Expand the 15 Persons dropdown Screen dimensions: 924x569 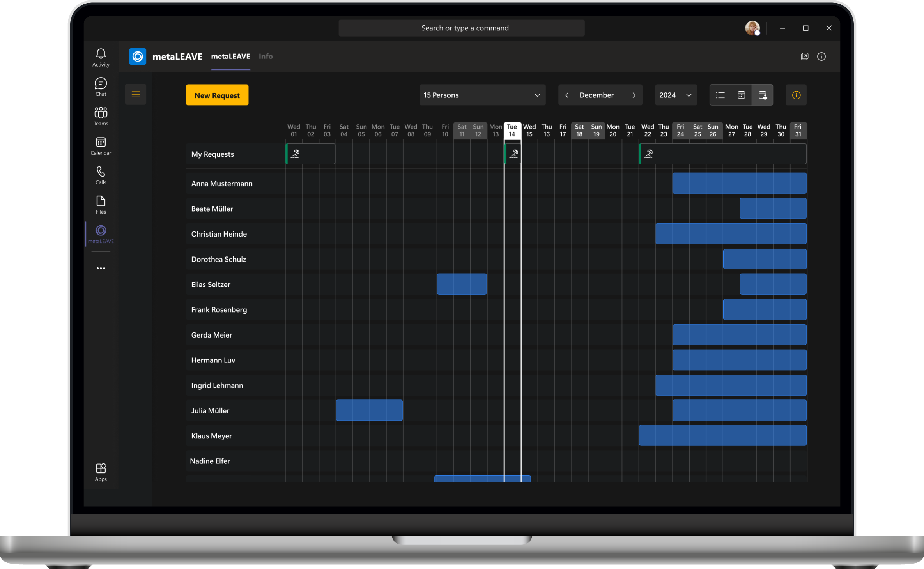(x=482, y=95)
